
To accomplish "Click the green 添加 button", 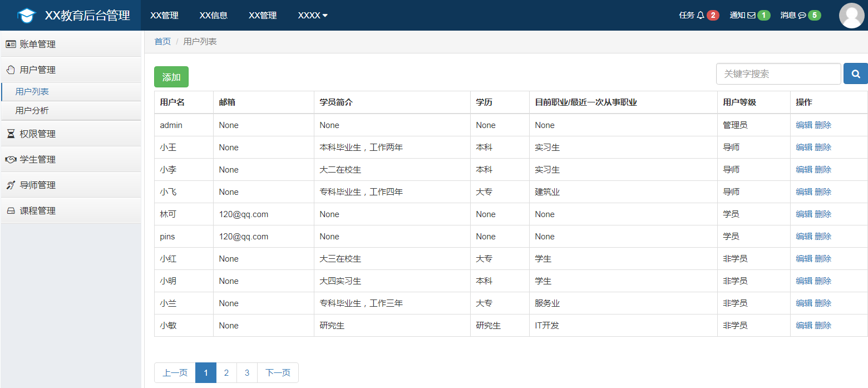I will (171, 77).
